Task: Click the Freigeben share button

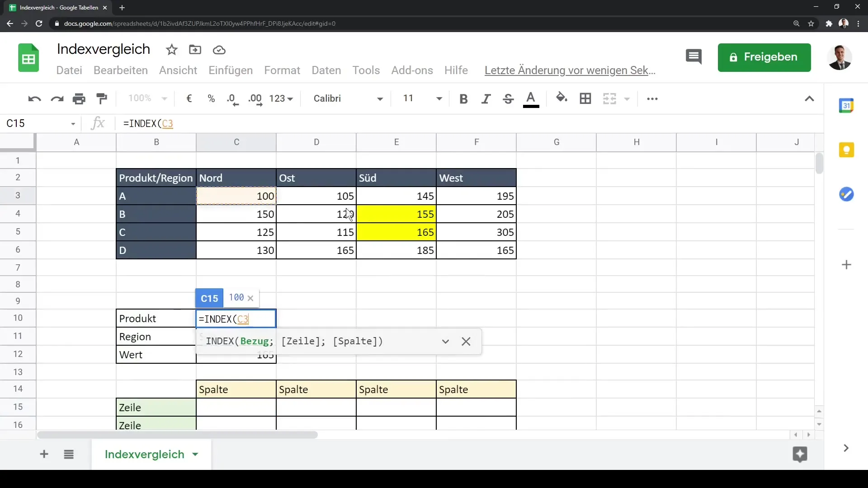Action: 764,56
